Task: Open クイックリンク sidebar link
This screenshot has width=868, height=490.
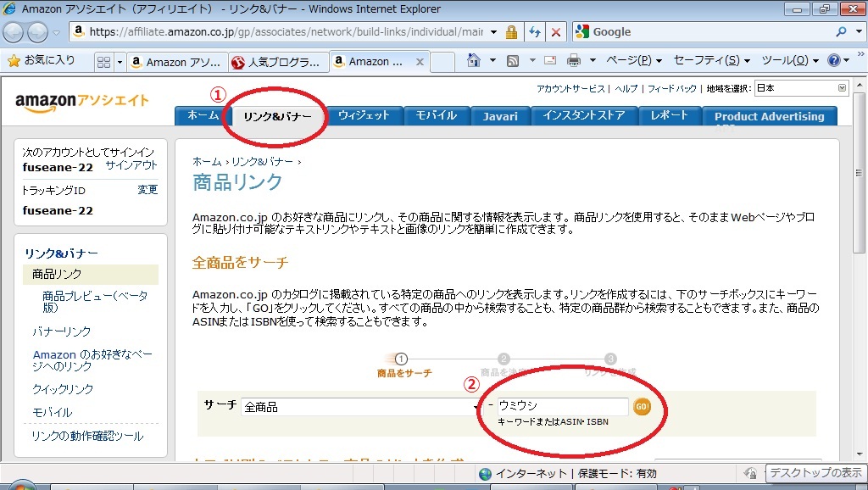Action: click(x=63, y=389)
